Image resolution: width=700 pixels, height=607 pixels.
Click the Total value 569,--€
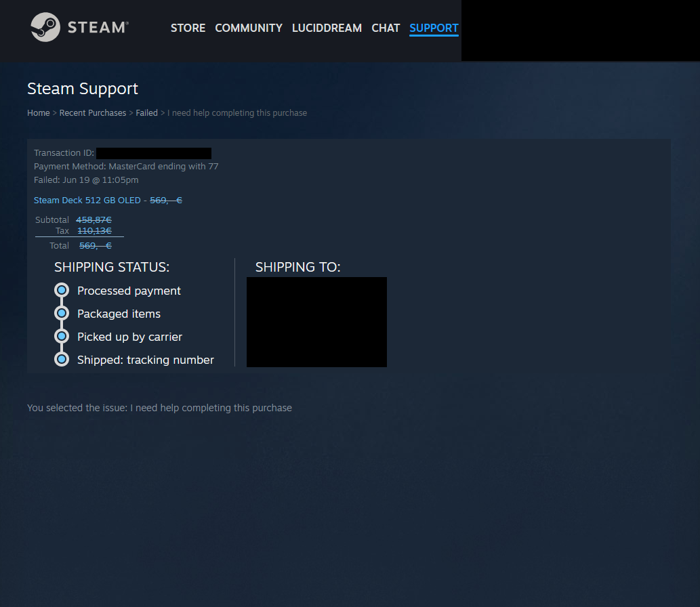point(96,245)
